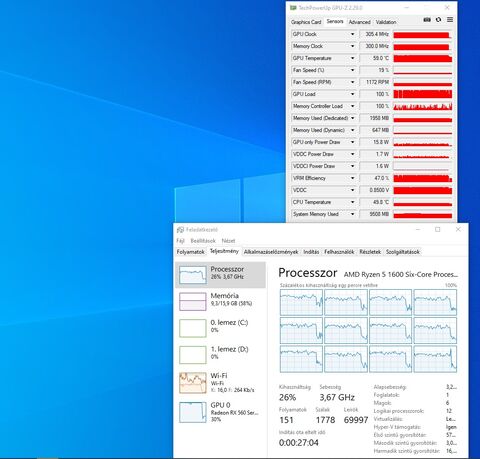Select GPU 0 Radeon RX 560 entry
The height and width of the screenshot is (459, 480).
(220, 412)
